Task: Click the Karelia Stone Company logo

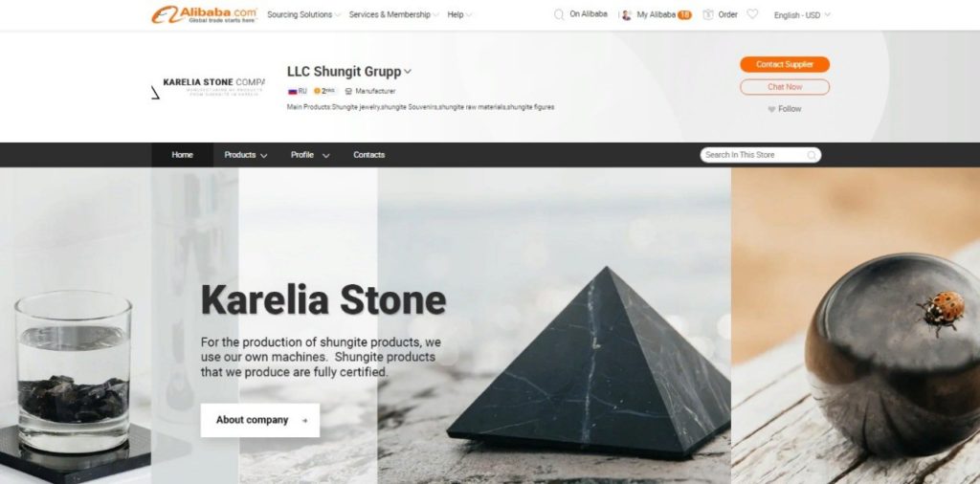Action: 208,87
